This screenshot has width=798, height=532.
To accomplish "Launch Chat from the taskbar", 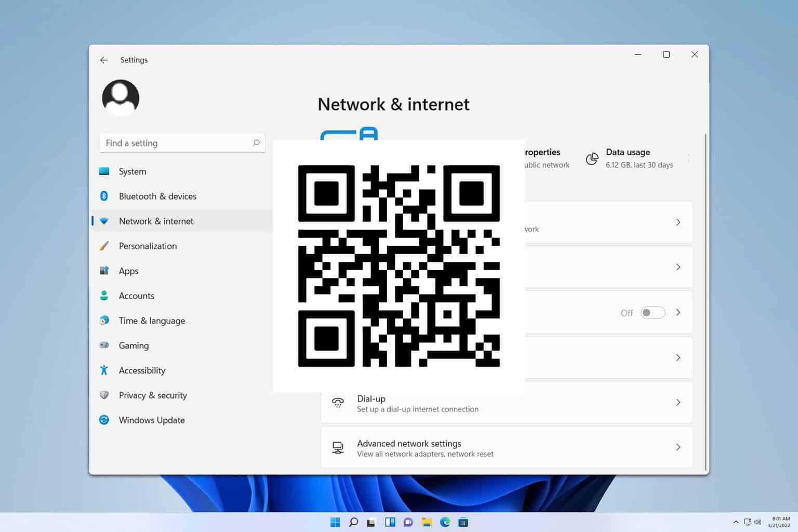I will tap(408, 522).
